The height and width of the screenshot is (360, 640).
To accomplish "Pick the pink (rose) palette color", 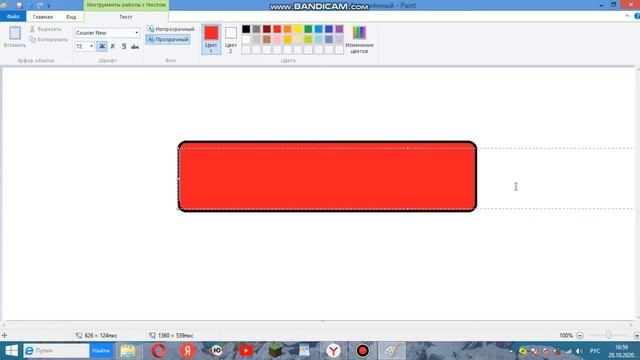I will coord(277,40).
